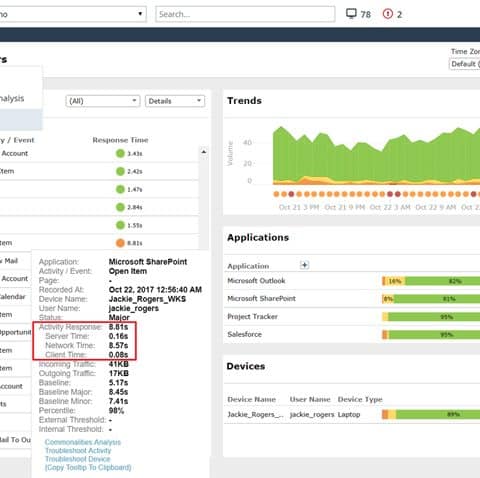
Task: Select Microsoft SharePoint in Applications list
Action: pos(353,299)
